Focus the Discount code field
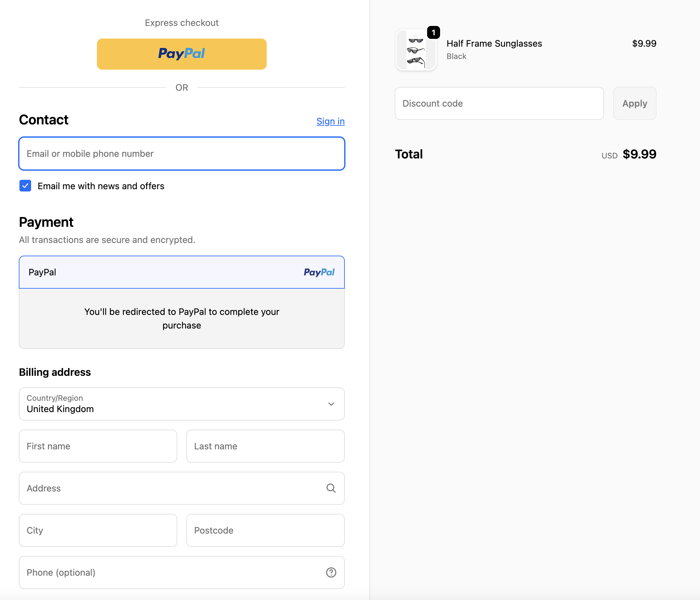This screenshot has height=600, width=700. click(x=499, y=103)
